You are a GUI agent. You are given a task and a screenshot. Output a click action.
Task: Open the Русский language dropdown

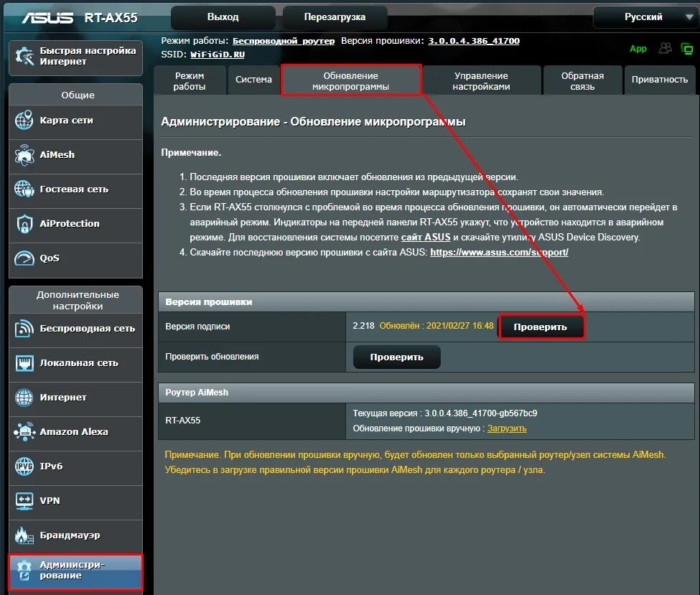pyautogui.click(x=645, y=17)
